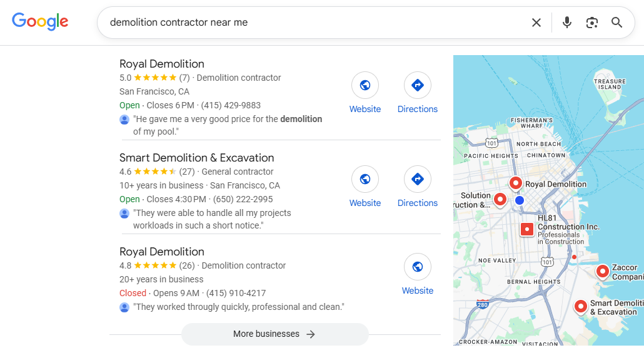The image size is (644, 360).
Task: Click the magnifying glass search icon
Action: [x=617, y=23]
